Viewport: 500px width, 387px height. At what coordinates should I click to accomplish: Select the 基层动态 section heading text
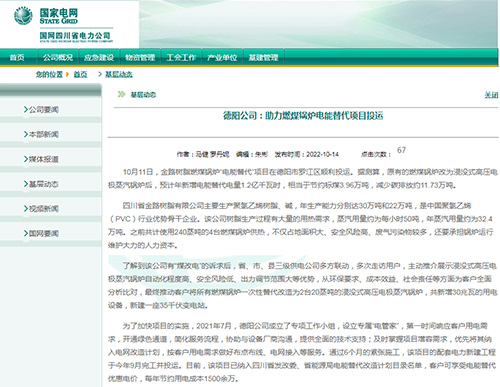pyautogui.click(x=143, y=95)
